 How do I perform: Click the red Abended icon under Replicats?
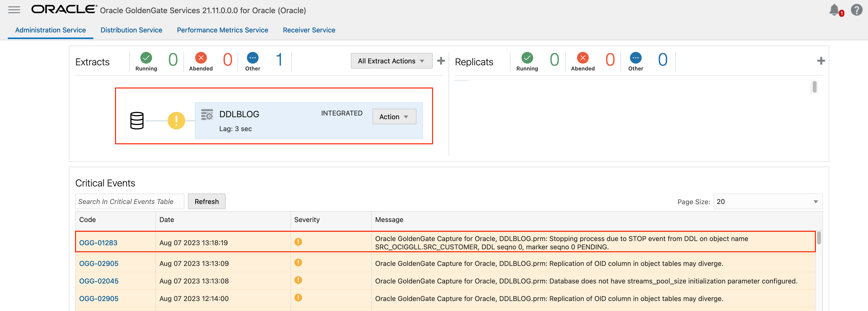pos(583,58)
